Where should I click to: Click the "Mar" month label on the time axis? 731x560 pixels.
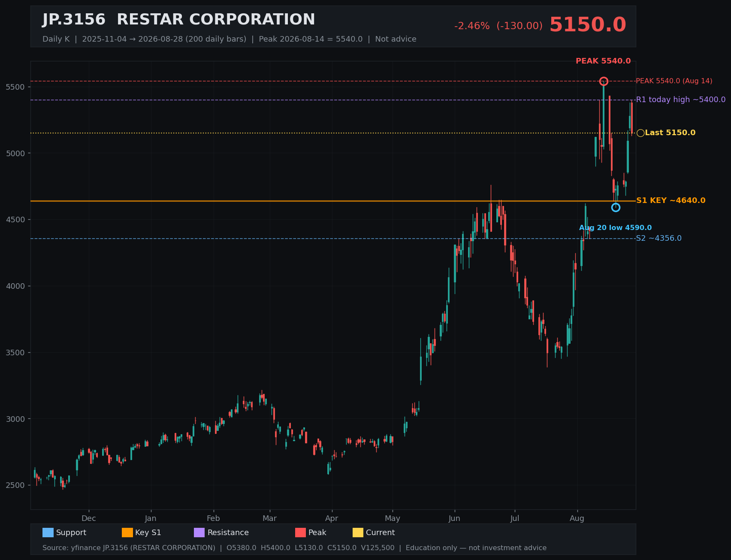click(269, 518)
